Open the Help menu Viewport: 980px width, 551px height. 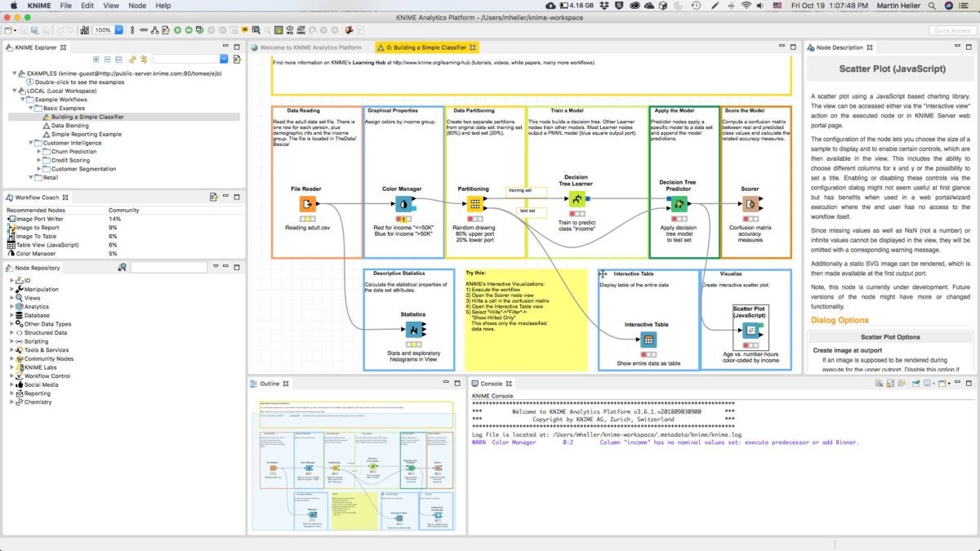pyautogui.click(x=163, y=5)
